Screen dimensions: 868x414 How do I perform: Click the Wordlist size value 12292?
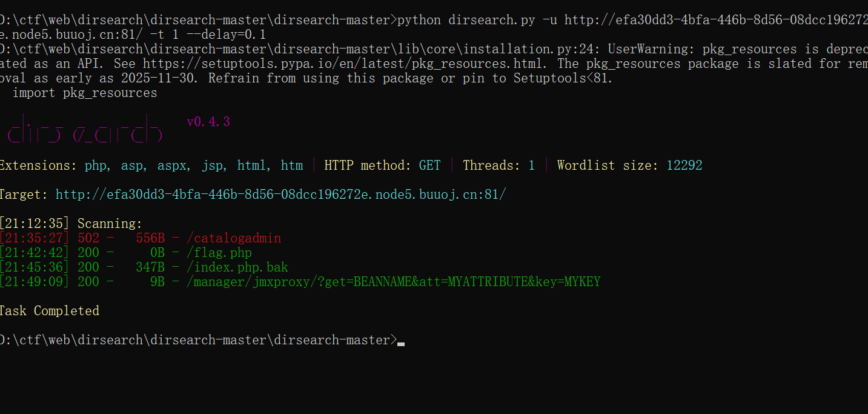coord(684,165)
